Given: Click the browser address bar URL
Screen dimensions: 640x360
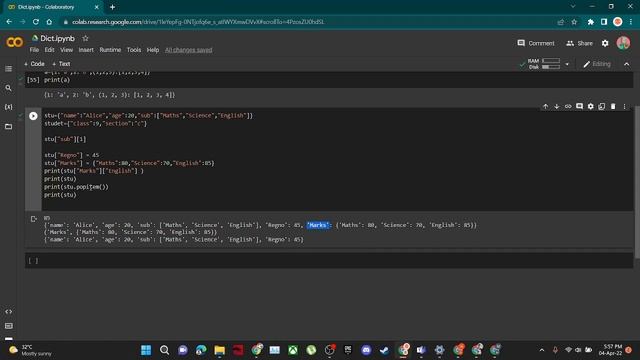Looking at the screenshot, I should pyautogui.click(x=198, y=22).
